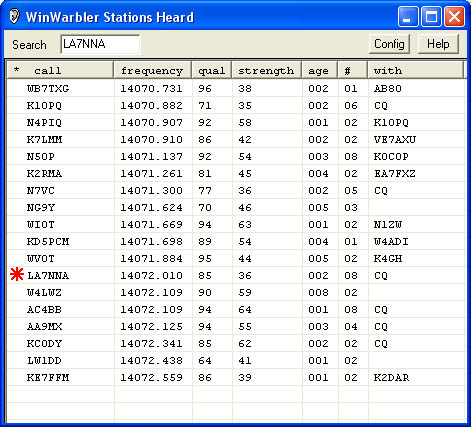Click the red asterisk next to LA7NNA

[x=17, y=275]
